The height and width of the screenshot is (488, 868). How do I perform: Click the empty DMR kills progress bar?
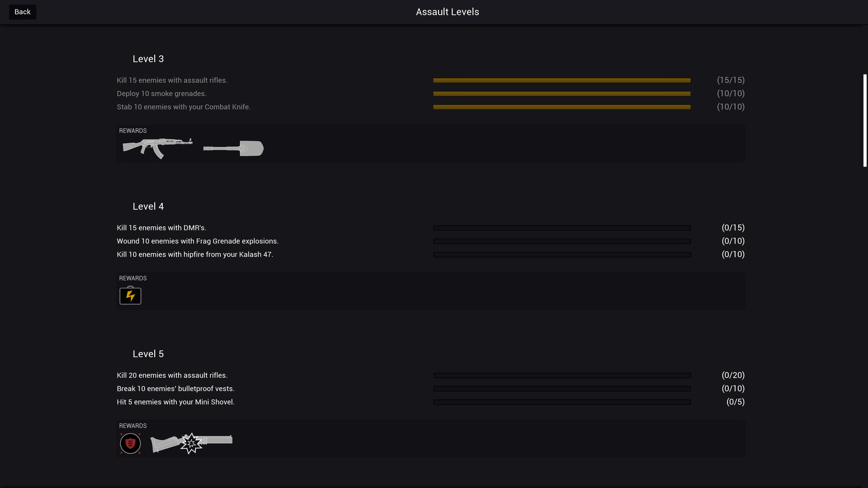tap(561, 228)
